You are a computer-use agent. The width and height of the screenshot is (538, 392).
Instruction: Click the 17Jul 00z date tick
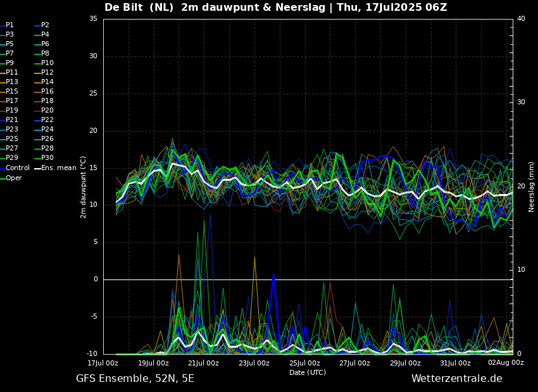coord(103,363)
